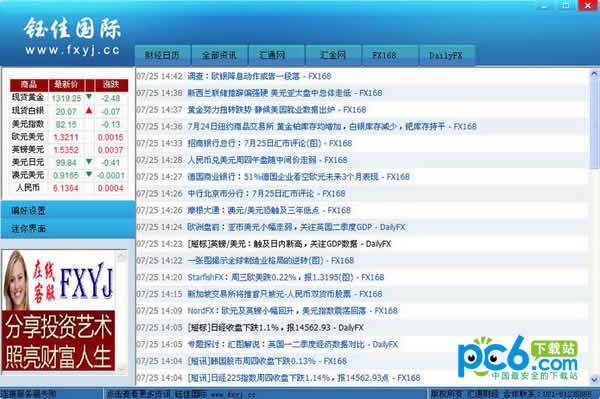Screen dimensions: 600x399
Task: Open news 人民币兑美元周四午盘
Action: (x=267, y=160)
